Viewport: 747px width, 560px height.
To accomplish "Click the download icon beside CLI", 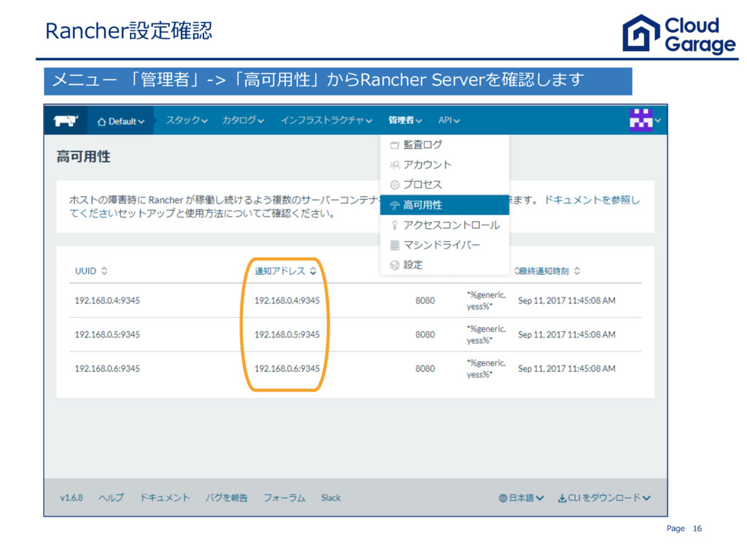I will point(562,499).
